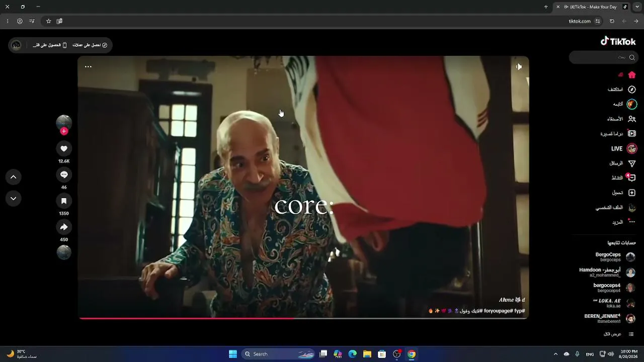This screenshot has height=362, width=644.
Task: Open the BergoCeps followed account
Action: pyautogui.click(x=615, y=257)
